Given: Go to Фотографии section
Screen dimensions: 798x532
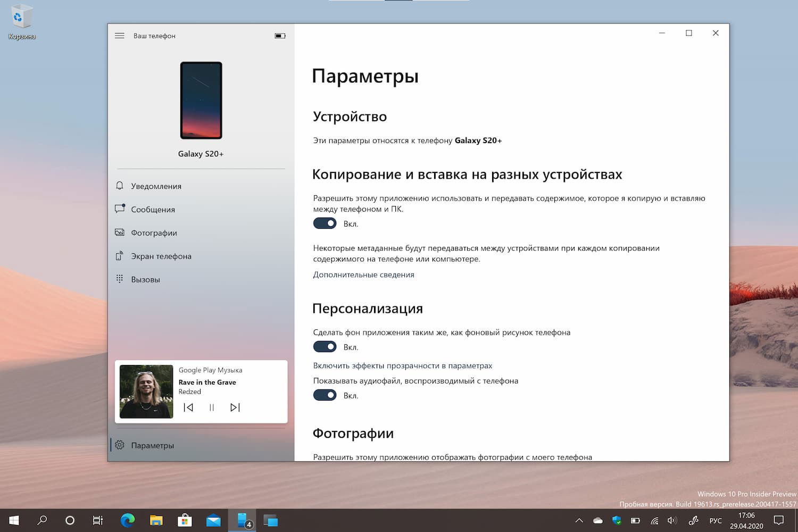Looking at the screenshot, I should (x=201, y=232).
